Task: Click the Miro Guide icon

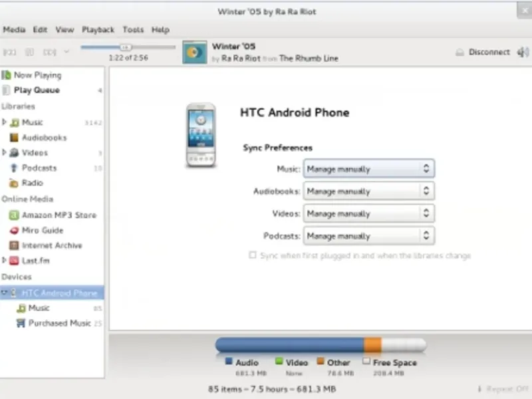Action: (x=14, y=230)
